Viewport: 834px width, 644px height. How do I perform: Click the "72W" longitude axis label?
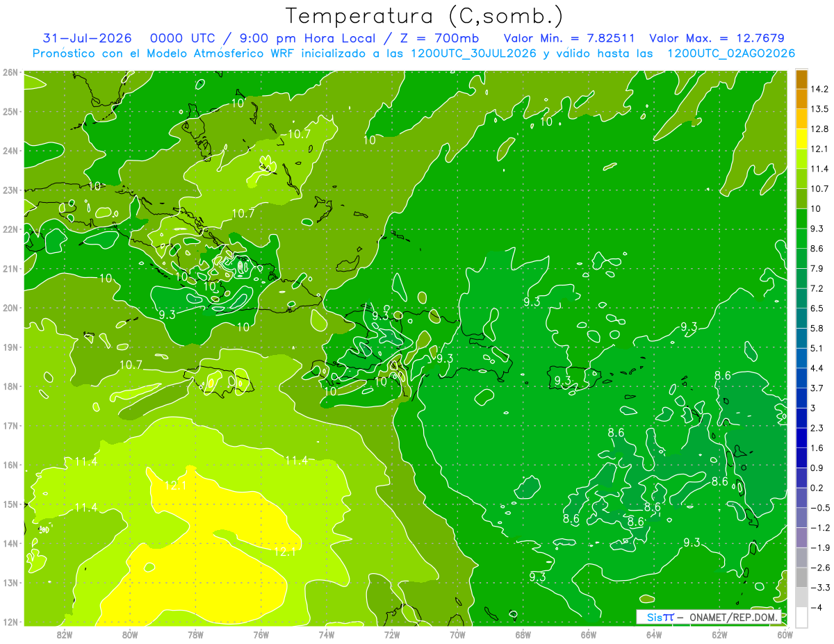click(392, 634)
